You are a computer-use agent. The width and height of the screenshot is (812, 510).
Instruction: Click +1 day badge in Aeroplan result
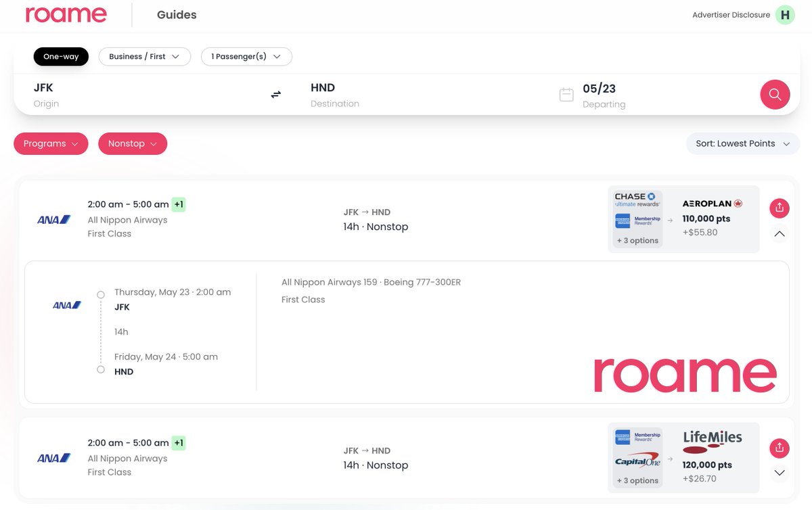178,204
